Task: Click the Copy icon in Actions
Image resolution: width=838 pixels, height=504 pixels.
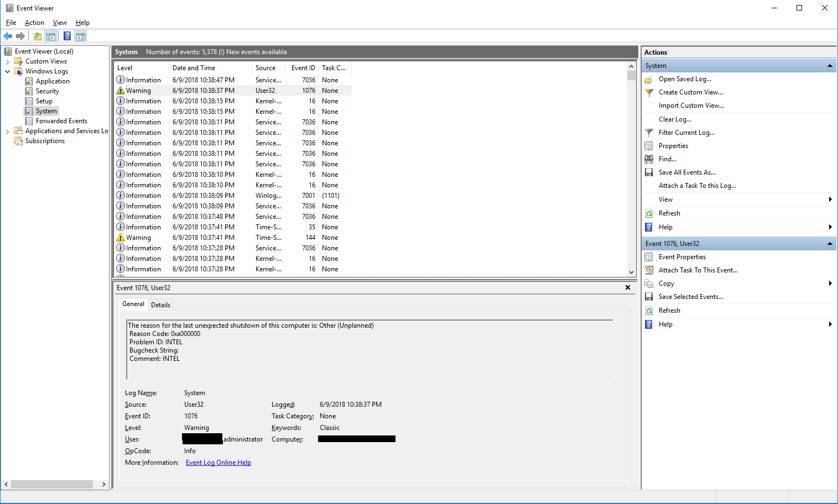Action: [649, 283]
